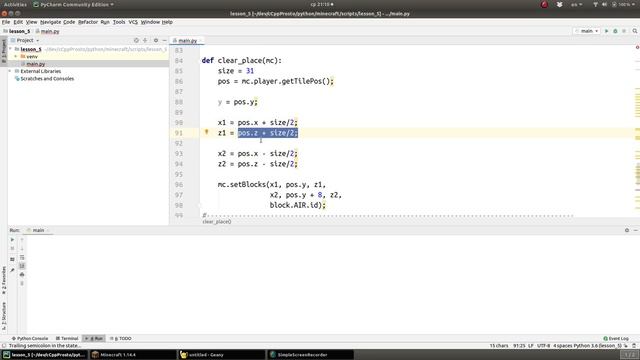
Task: Run the main configuration with green play icon
Action: (x=607, y=31)
